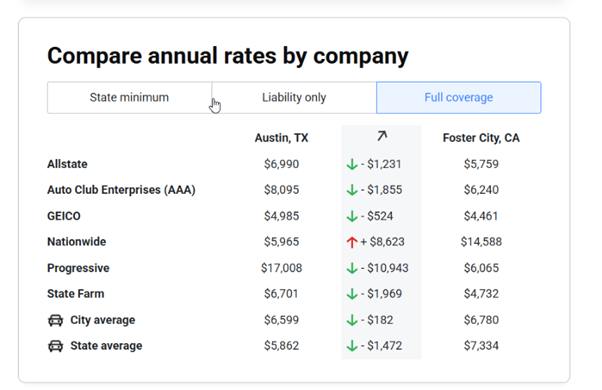Click the City average label
This screenshot has width=602, height=390.
(103, 320)
